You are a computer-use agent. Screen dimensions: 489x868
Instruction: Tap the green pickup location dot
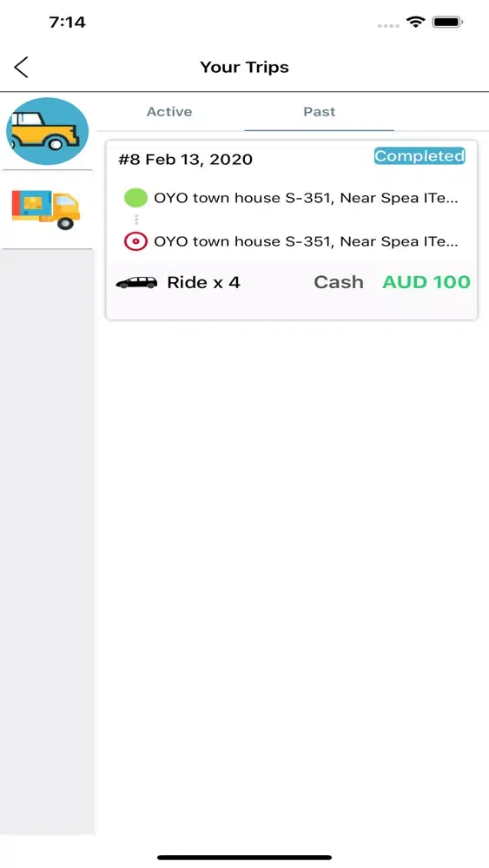(x=135, y=198)
